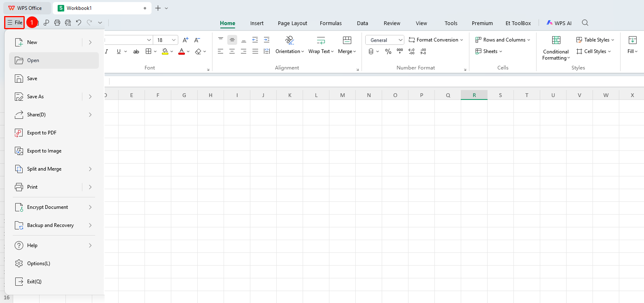Increase font size with the A+ icon
644x303 pixels.
(x=185, y=40)
